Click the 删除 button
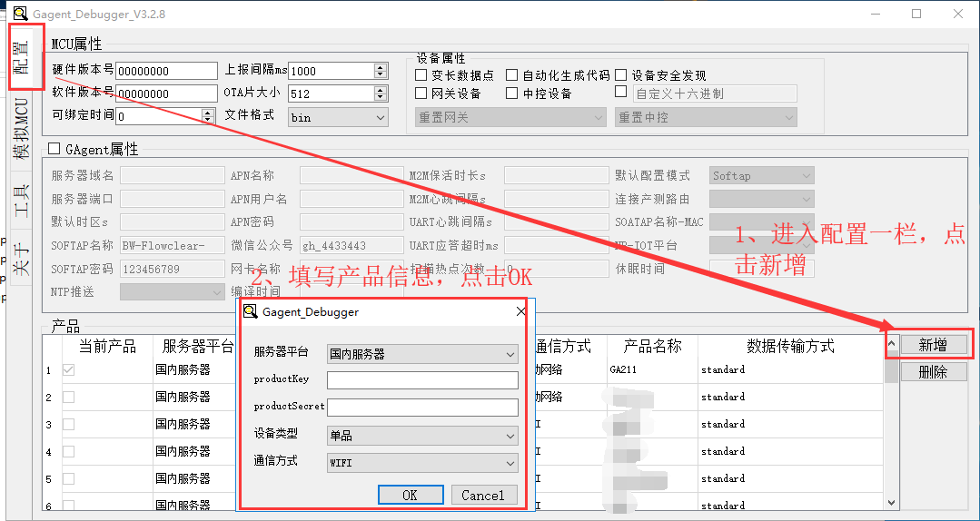 click(x=933, y=372)
